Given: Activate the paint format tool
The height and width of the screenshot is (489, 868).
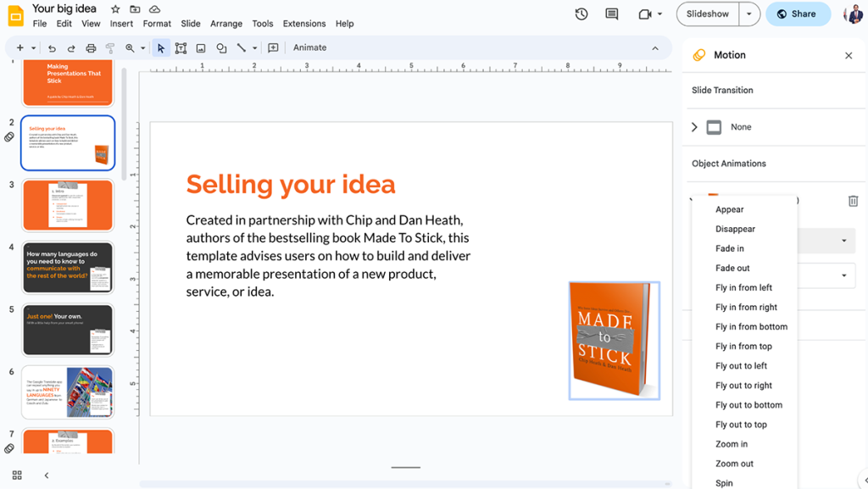Looking at the screenshot, I should (110, 47).
